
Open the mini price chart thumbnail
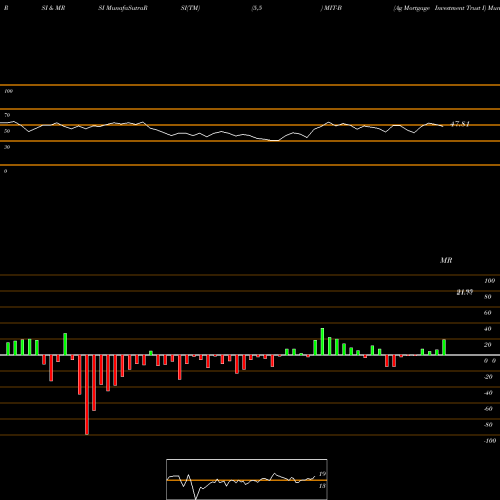[247, 479]
